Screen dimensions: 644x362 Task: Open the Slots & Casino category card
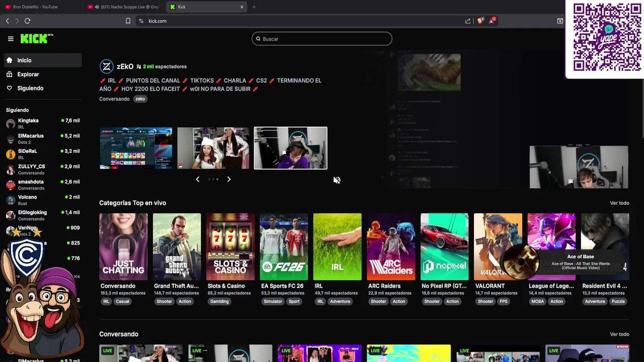[x=230, y=247]
